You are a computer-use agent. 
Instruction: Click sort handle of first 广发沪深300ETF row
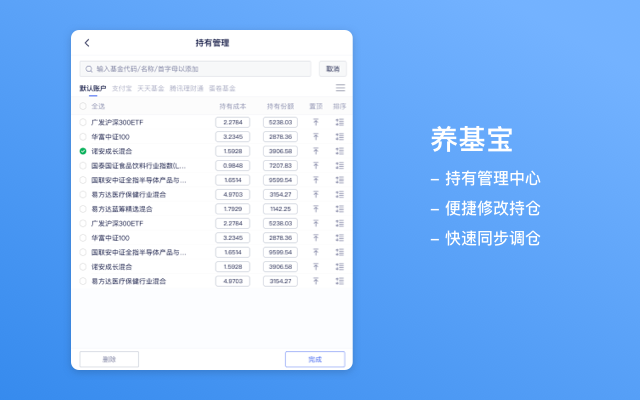340,122
